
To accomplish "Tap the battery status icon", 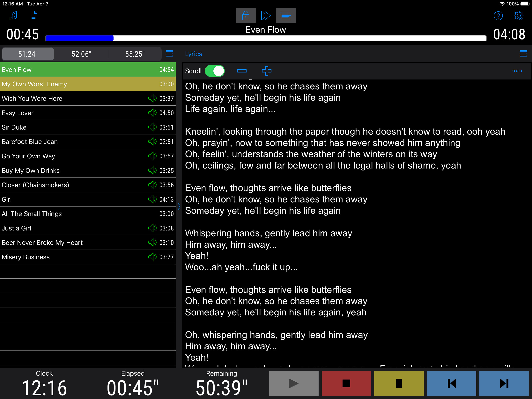I will click(x=525, y=4).
